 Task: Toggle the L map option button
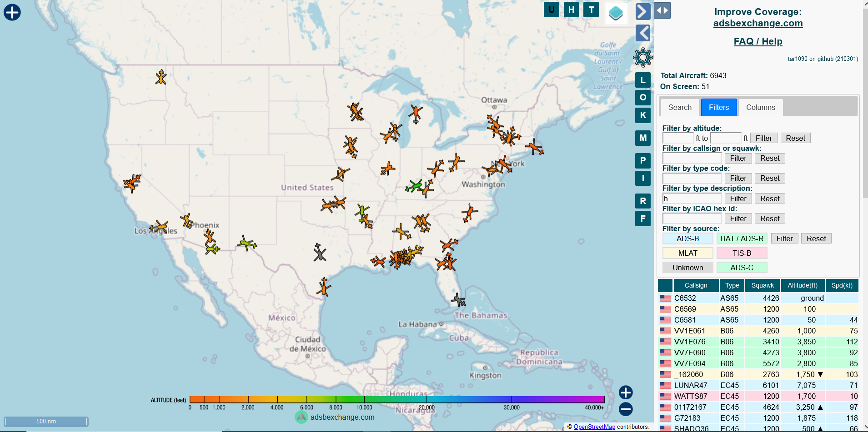[643, 80]
